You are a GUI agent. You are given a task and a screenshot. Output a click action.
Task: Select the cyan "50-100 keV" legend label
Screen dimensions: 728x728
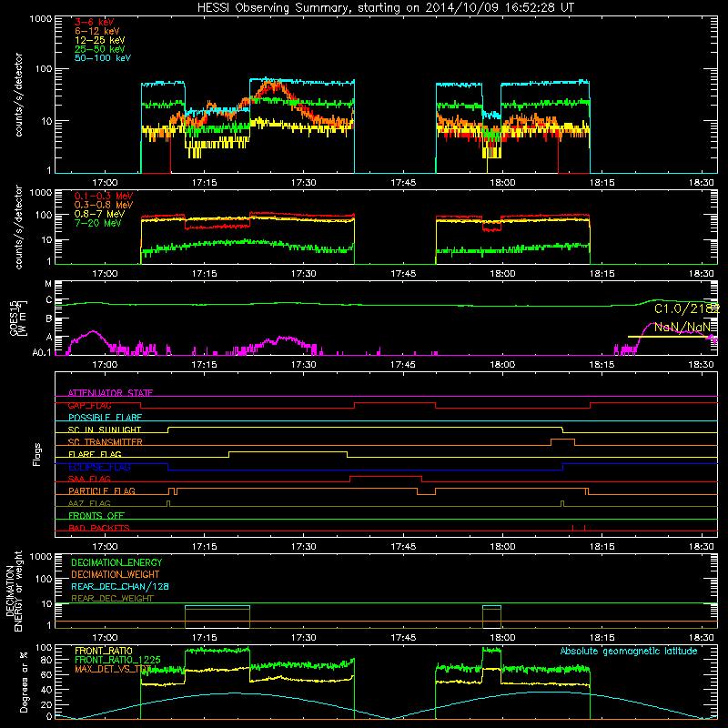(103, 58)
